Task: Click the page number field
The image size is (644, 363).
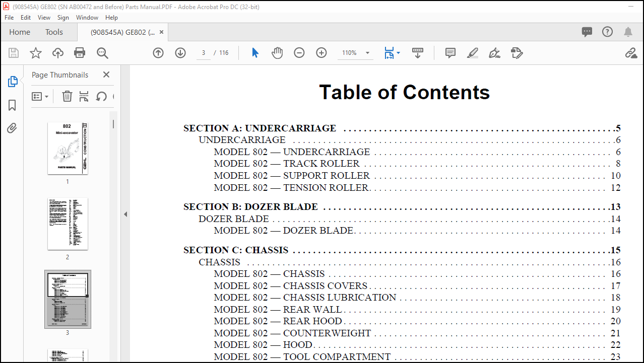Action: pos(203,53)
